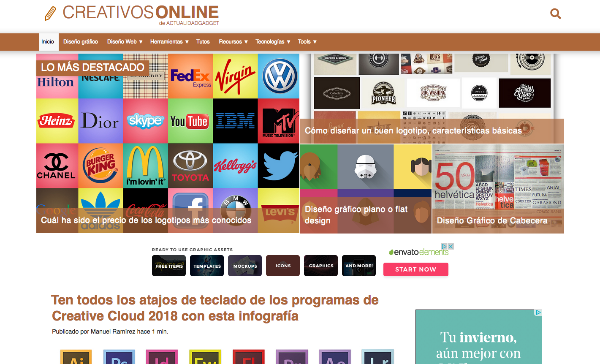Click the Free Items ad tile
The image size is (600, 364).
(x=169, y=266)
